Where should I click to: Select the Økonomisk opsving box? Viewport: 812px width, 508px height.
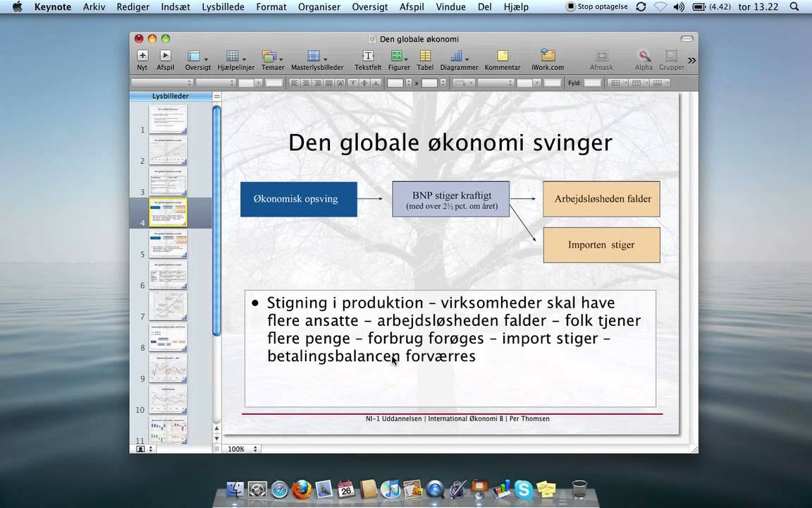tap(299, 199)
